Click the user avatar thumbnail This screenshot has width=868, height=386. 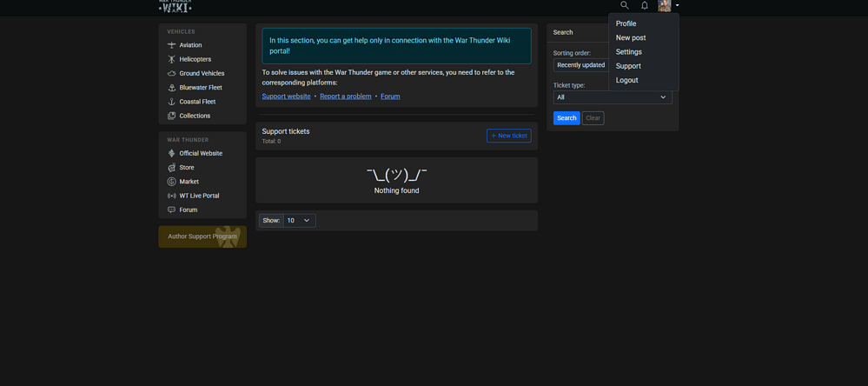[665, 5]
